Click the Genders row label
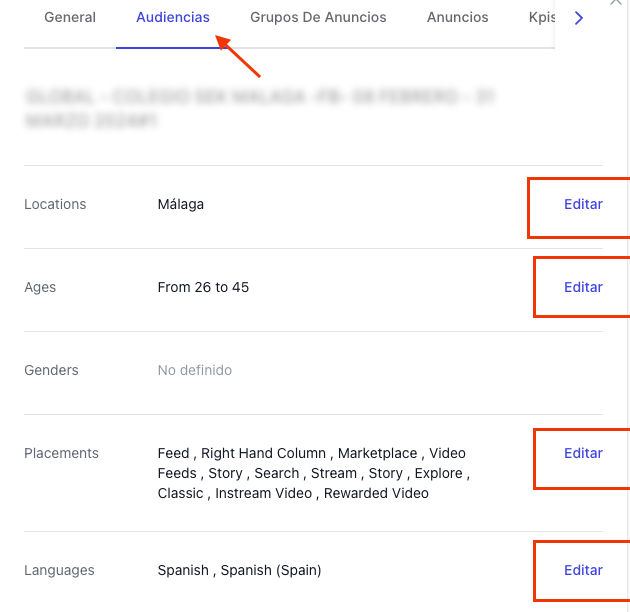 [x=51, y=370]
